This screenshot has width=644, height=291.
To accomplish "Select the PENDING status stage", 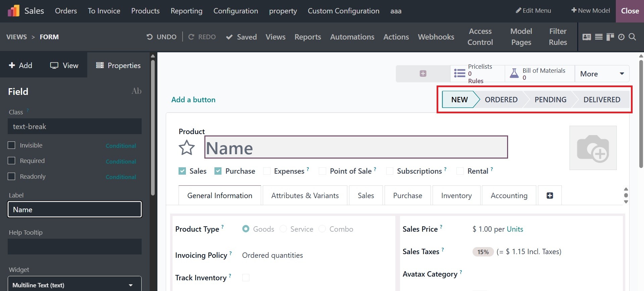I will coord(550,100).
